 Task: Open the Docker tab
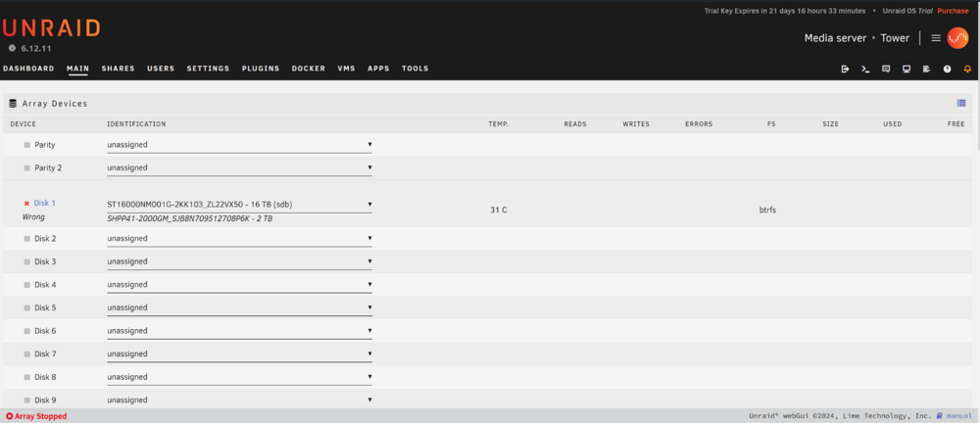pos(308,69)
